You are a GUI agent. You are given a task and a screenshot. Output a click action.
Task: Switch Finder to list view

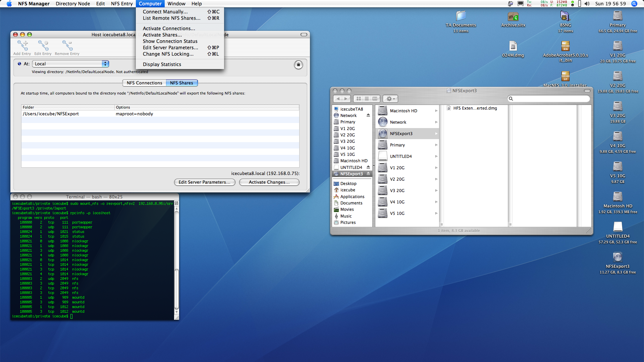pos(367,99)
